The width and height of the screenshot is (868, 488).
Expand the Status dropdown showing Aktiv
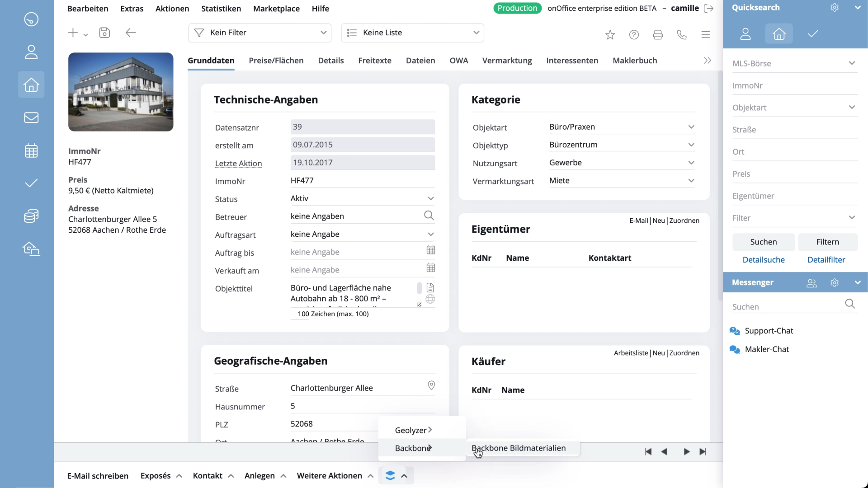(x=363, y=199)
